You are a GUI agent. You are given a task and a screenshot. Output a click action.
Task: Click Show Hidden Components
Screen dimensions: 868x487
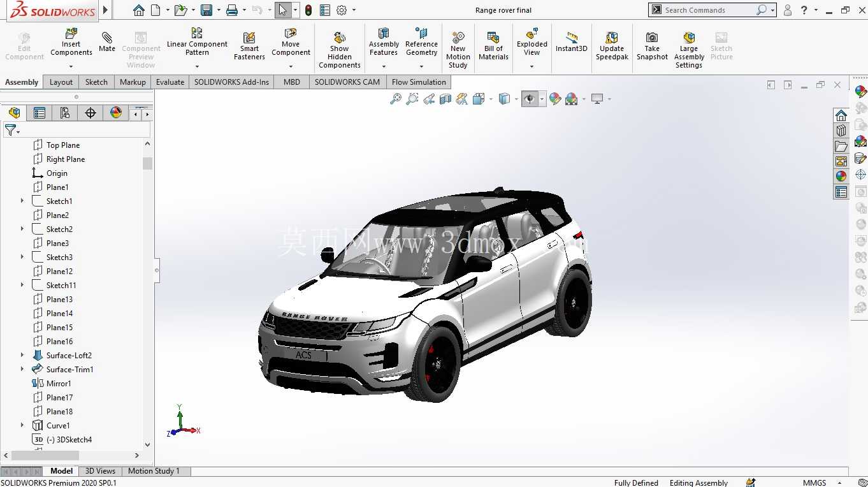pos(340,50)
